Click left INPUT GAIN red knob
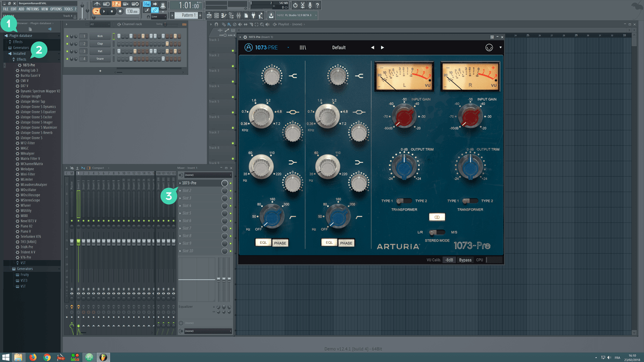Screen dimensions: 644x362 click(x=404, y=116)
